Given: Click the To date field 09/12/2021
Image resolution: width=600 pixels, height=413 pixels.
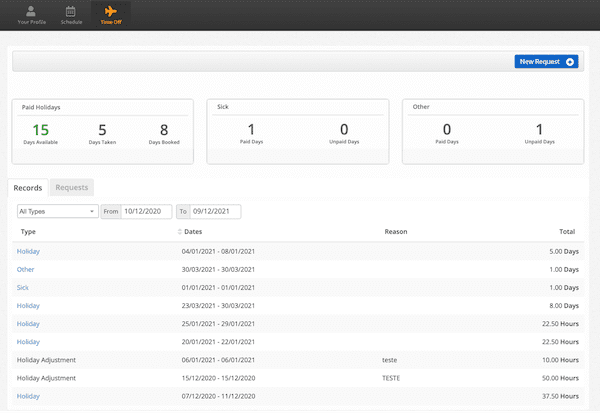Looking at the screenshot, I should [215, 211].
